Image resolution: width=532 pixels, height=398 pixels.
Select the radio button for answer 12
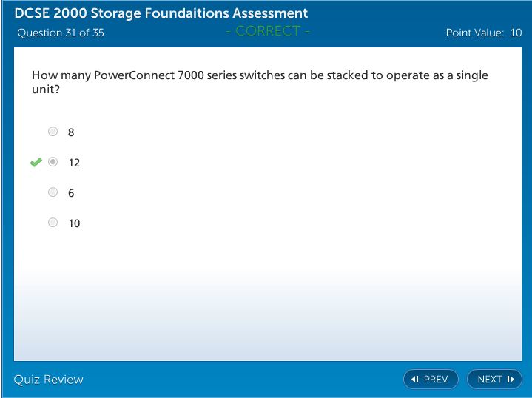point(53,162)
